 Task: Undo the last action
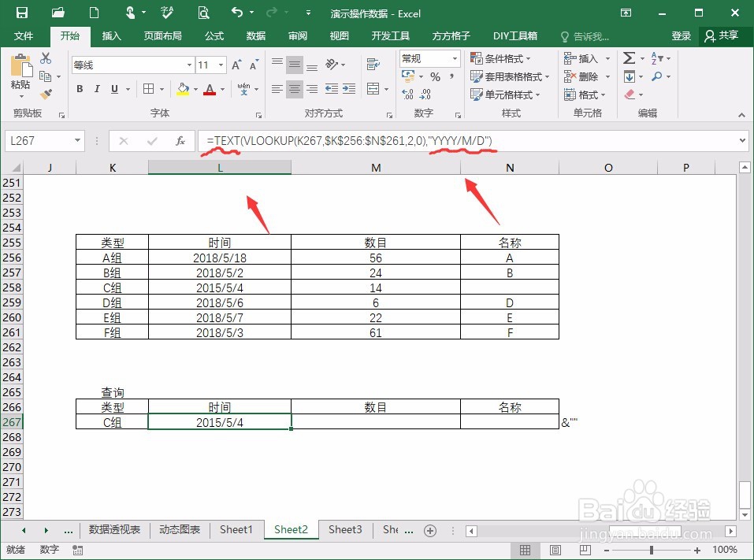[x=236, y=13]
